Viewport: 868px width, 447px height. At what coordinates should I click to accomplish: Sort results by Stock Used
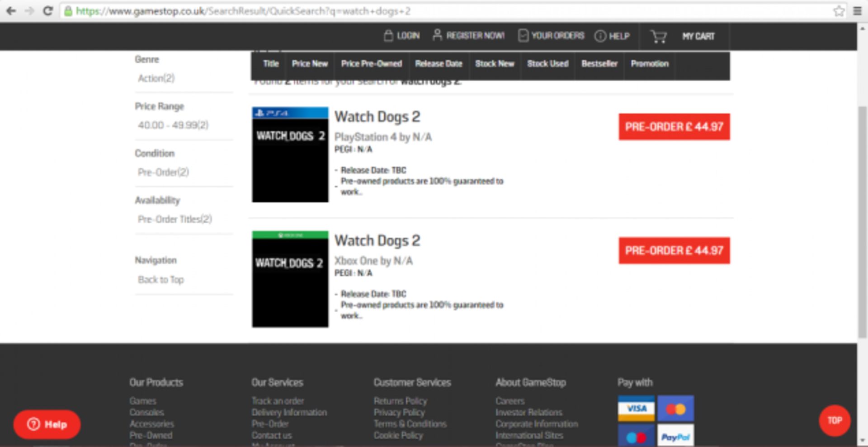(547, 64)
